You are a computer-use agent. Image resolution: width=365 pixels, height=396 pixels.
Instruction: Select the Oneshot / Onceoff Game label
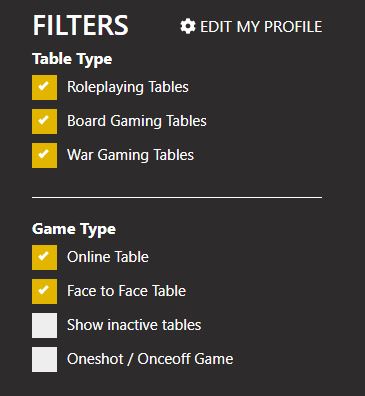150,359
